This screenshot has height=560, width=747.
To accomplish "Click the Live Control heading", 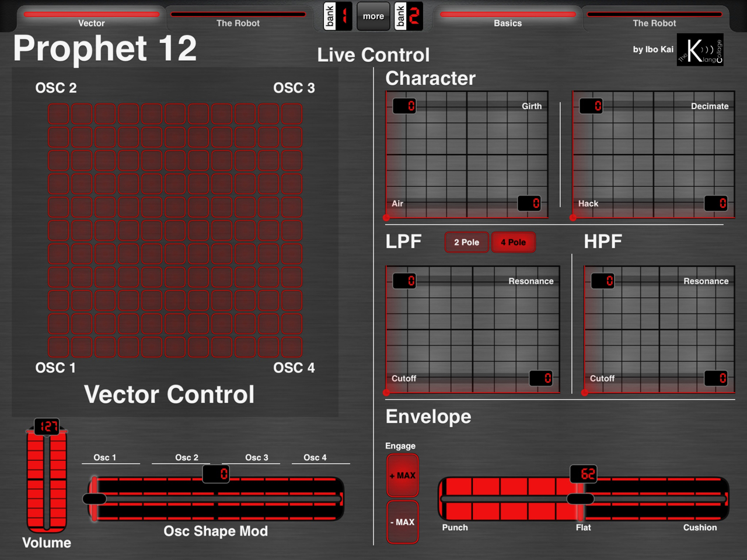I will pos(373,55).
